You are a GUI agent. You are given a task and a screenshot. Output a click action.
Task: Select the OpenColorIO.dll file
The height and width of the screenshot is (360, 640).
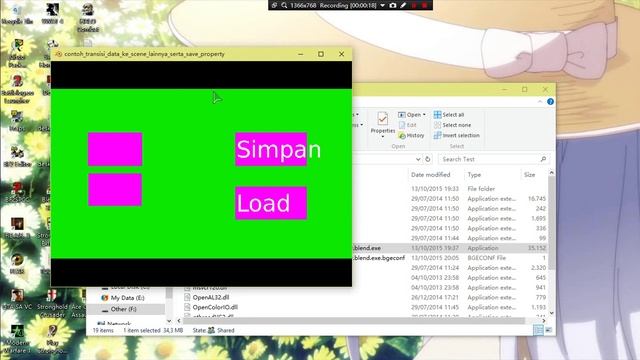point(215,307)
